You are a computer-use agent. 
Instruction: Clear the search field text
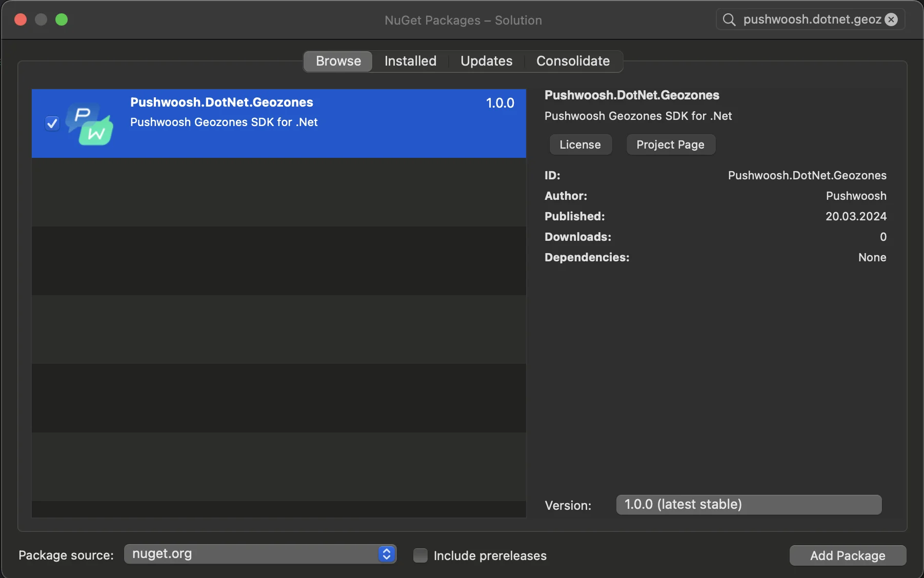click(892, 19)
